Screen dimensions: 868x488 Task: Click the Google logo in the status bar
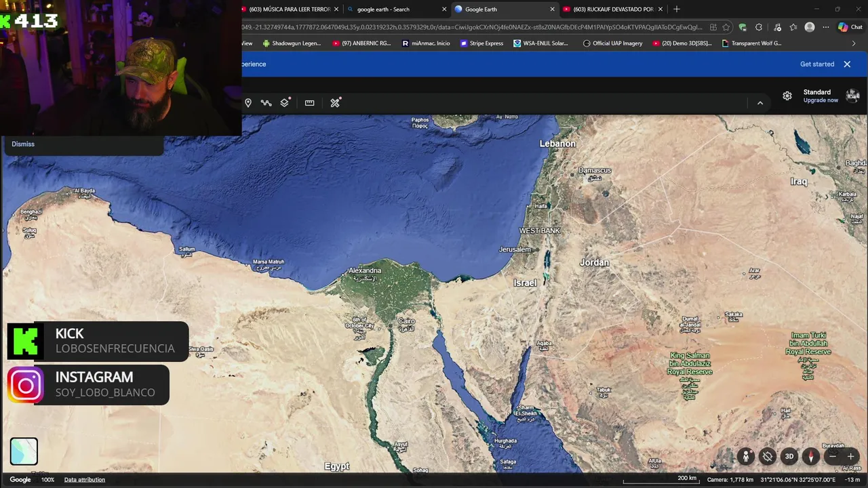pyautogui.click(x=20, y=480)
